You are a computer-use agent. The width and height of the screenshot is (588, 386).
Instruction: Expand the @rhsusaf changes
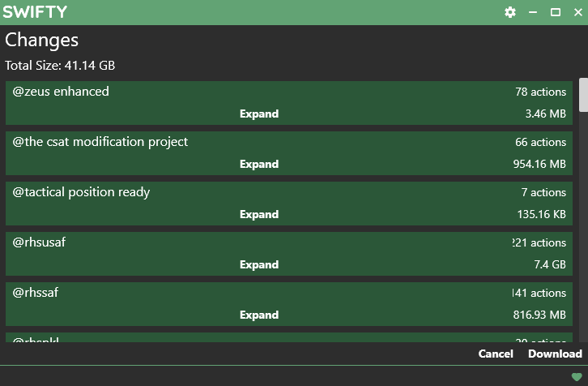tap(259, 265)
